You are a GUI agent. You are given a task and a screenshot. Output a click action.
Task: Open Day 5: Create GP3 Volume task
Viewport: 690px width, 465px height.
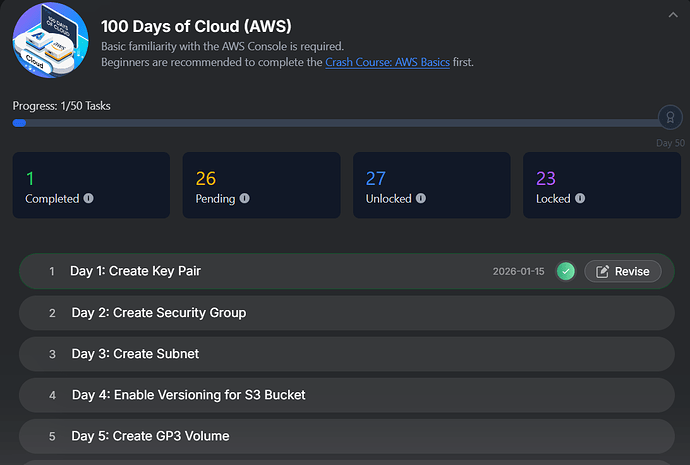point(150,436)
